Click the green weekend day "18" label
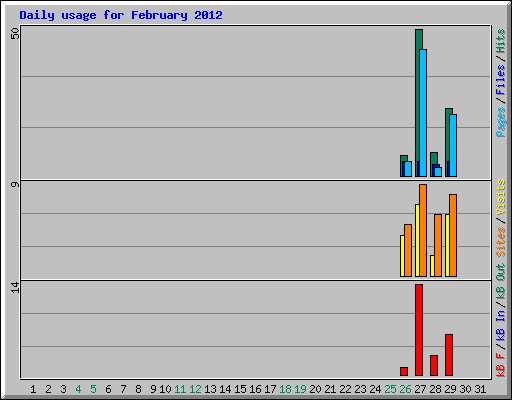Image resolution: width=512 pixels, height=400 pixels. click(285, 389)
